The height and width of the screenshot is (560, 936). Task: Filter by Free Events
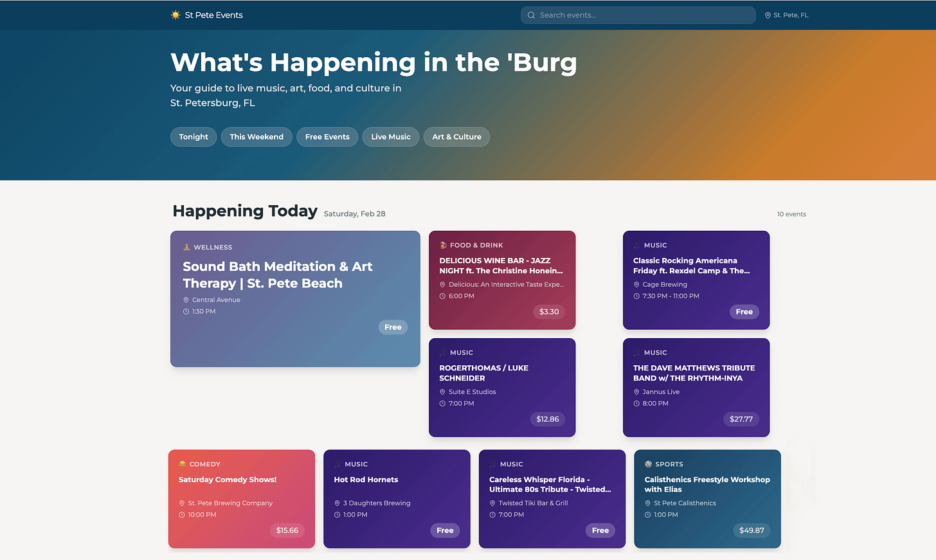(327, 137)
